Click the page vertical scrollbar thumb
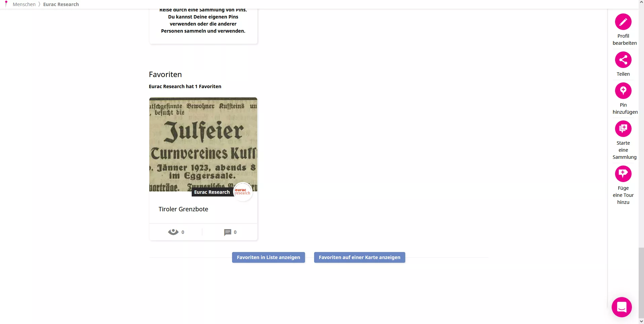The width and height of the screenshot is (644, 324). (x=641, y=282)
